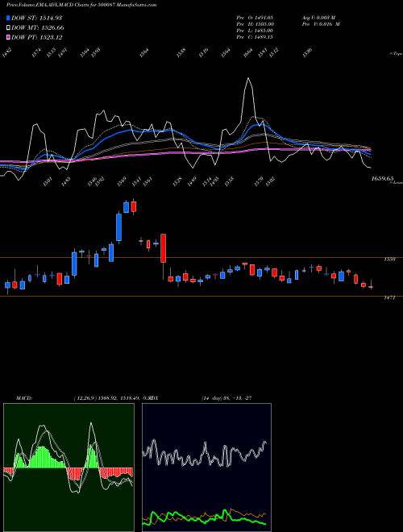Image resolution: width=403 pixels, height=532 pixels.
Task: Click the white DOW MT legend swatch
Action: click(8, 27)
